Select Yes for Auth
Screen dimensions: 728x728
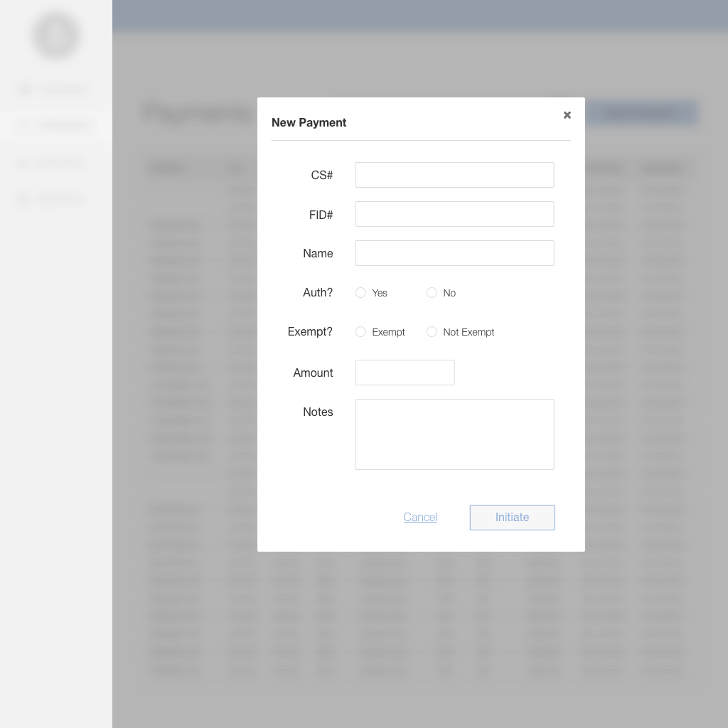pyautogui.click(x=360, y=292)
